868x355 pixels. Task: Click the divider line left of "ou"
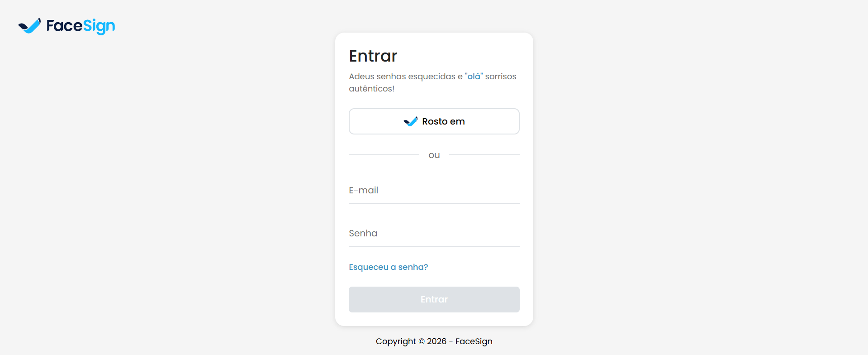pyautogui.click(x=384, y=155)
